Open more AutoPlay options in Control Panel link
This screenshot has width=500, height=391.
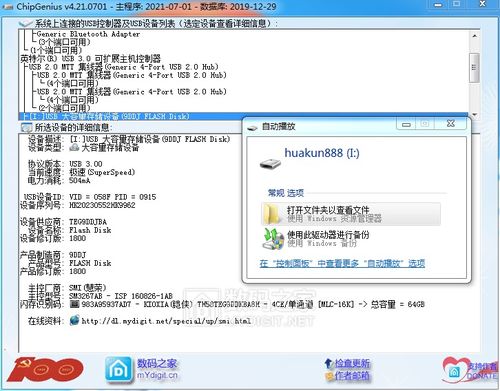[x=342, y=263]
